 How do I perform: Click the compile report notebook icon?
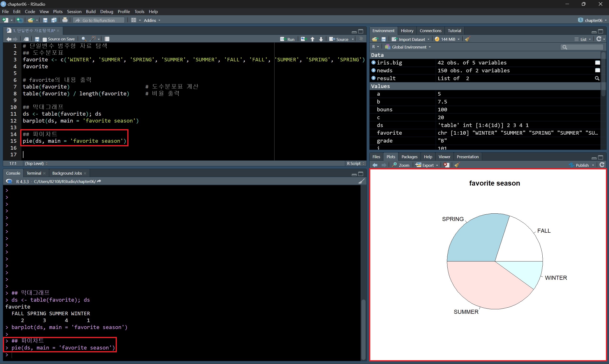point(107,39)
